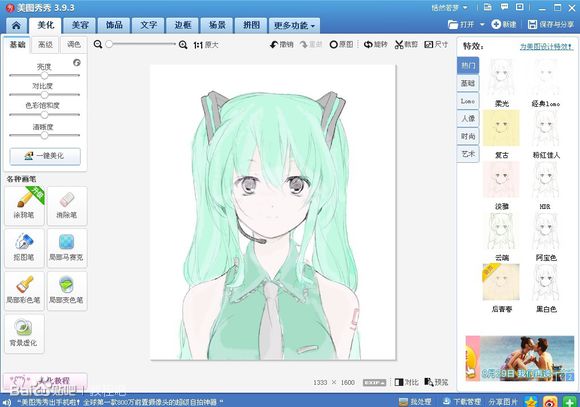This screenshot has width=580, height=407.
Task: Click the 对比 compare button
Action: 407,382
